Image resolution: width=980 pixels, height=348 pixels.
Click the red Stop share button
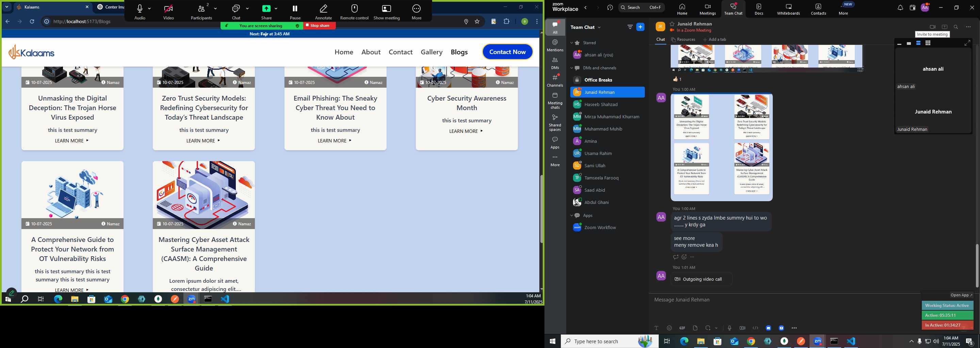click(x=319, y=25)
